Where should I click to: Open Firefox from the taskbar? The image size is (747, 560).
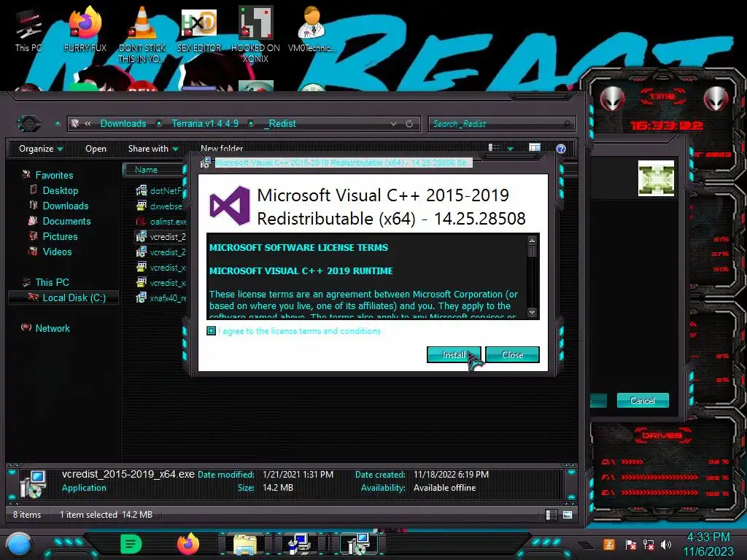click(188, 544)
